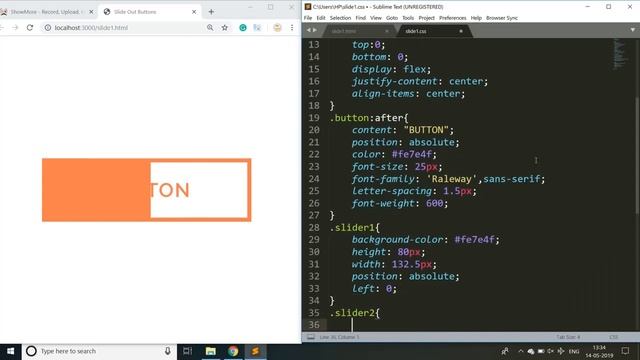Click the orange BUTTON on the webpage
Screen dimensions: 640x360
[147, 190]
